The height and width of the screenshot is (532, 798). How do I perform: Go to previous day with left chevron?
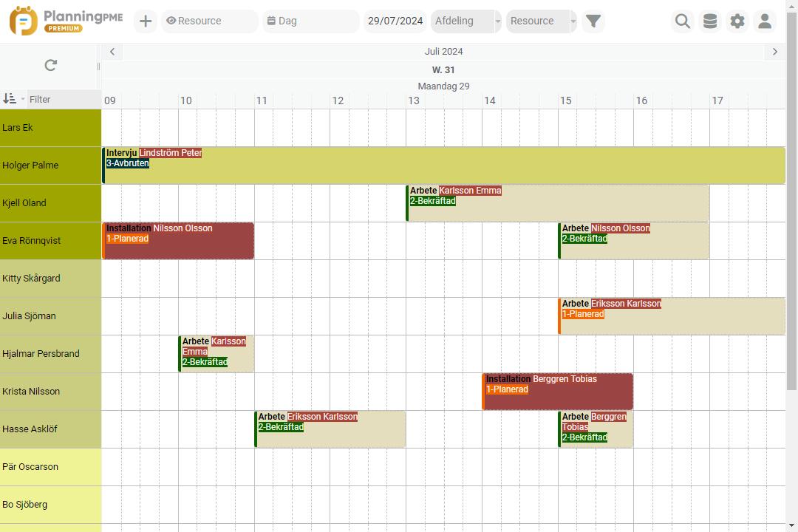click(112, 52)
